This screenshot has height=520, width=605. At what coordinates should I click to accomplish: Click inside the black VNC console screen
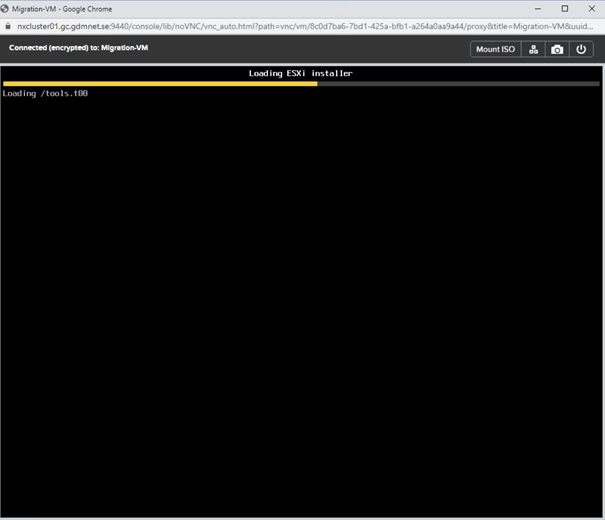301,292
